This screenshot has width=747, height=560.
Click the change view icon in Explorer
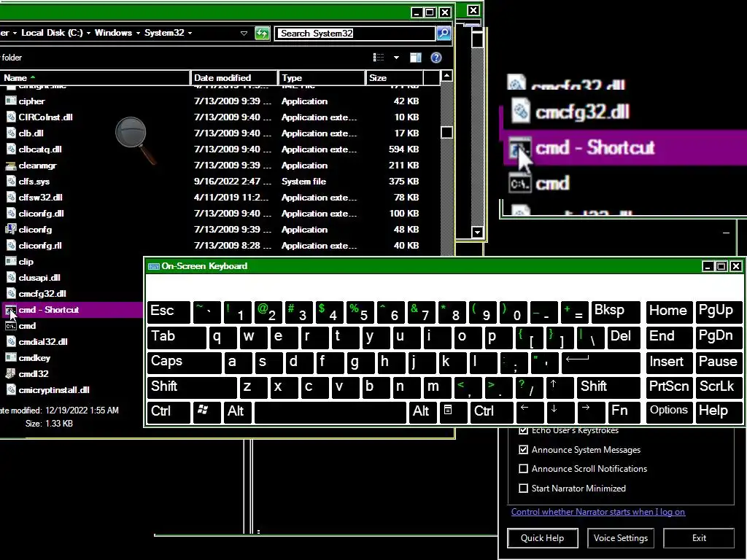[x=379, y=58]
